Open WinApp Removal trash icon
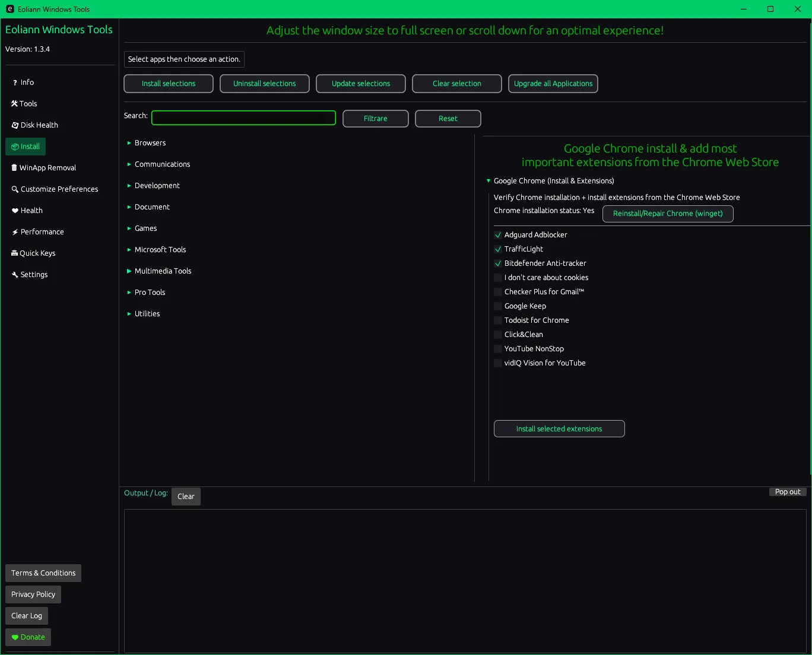 tap(14, 168)
